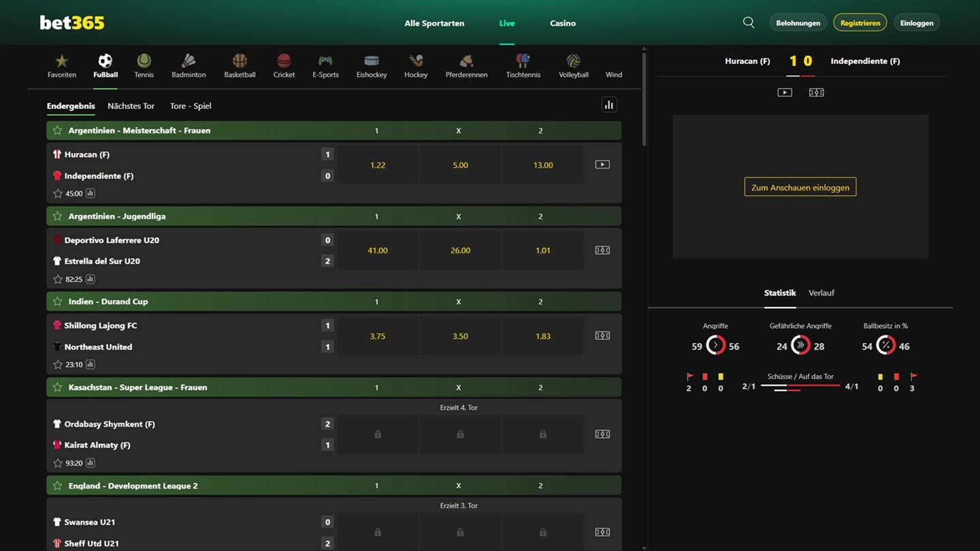Click the match list vertical scrollbar
Screen dimensions: 980x551
(x=644, y=99)
